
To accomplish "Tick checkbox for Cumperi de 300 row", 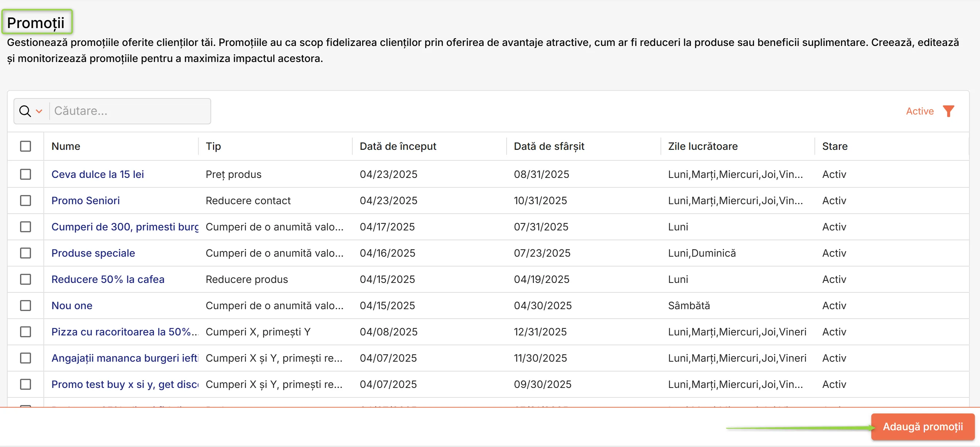I will 26,227.
